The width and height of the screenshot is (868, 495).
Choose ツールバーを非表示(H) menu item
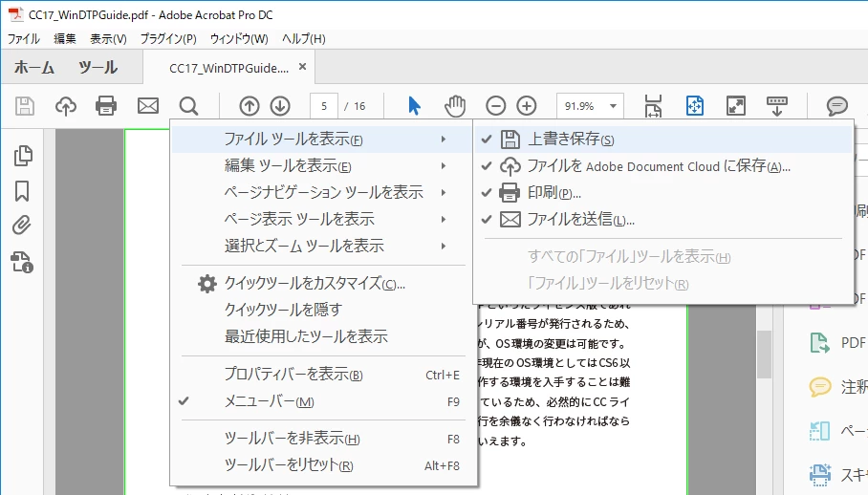pyautogui.click(x=324, y=439)
